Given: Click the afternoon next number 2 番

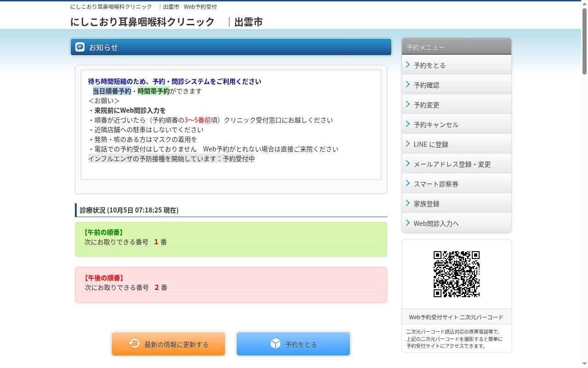Looking at the screenshot, I should pos(161,287).
